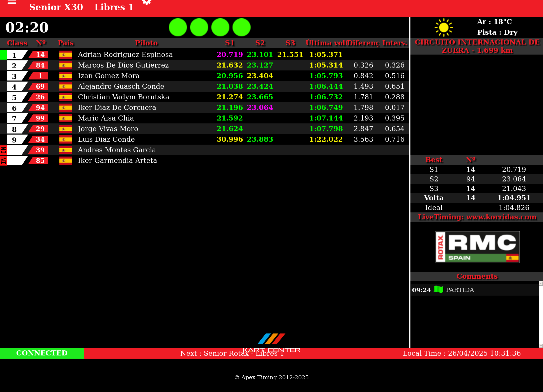543x392 pixels.
Task: Click the green PARTIDA flag icon
Action: click(x=439, y=289)
